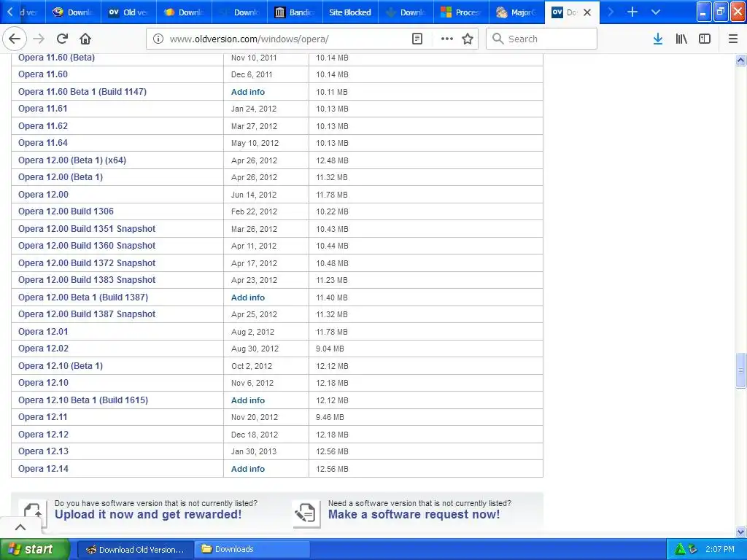
Task: Open page actions three-dot menu
Action: [x=447, y=39]
